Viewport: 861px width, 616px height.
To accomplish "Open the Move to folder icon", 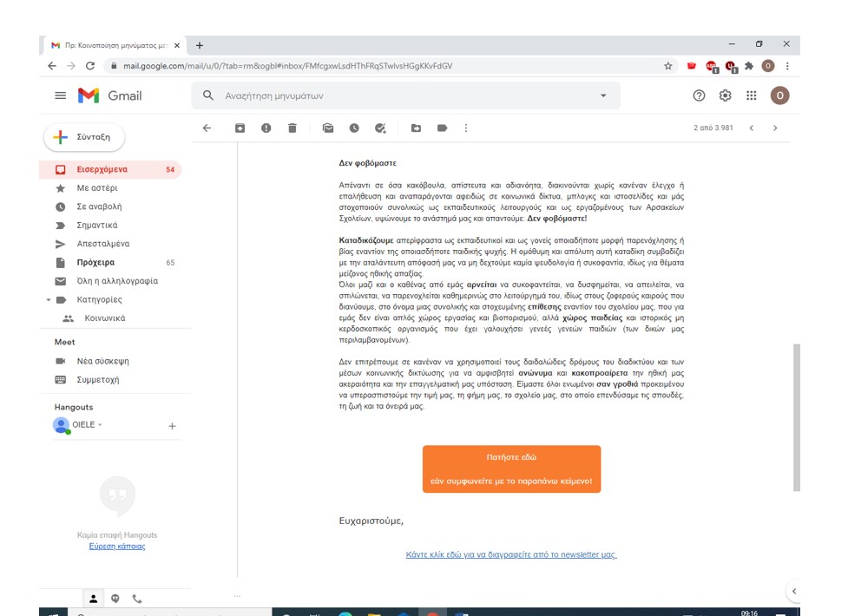I will (416, 128).
